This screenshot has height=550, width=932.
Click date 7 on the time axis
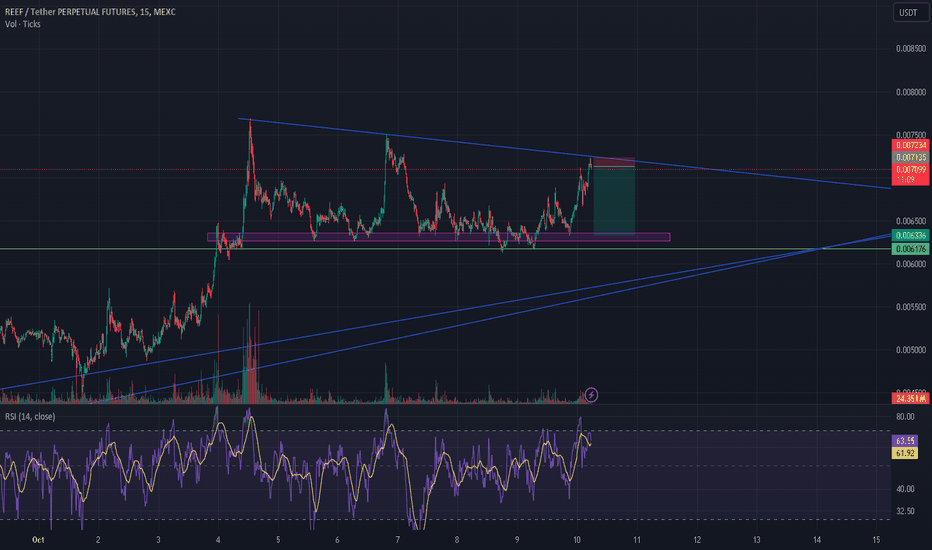click(398, 540)
